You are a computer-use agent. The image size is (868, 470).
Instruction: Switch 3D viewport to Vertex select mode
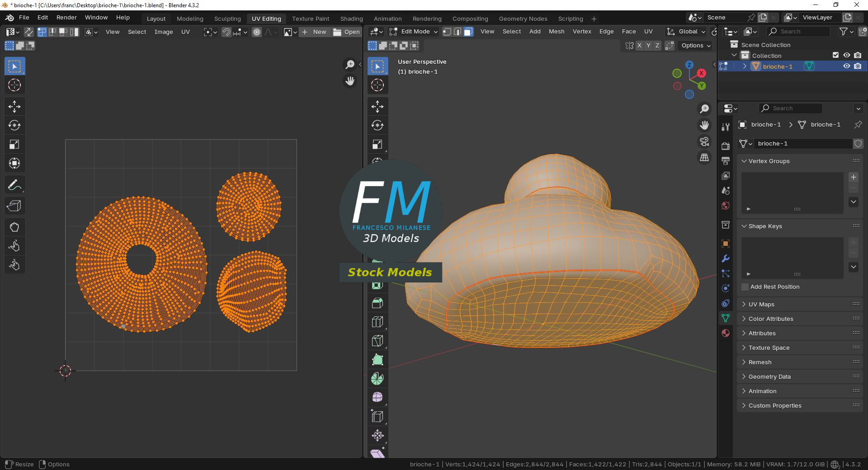(447, 32)
